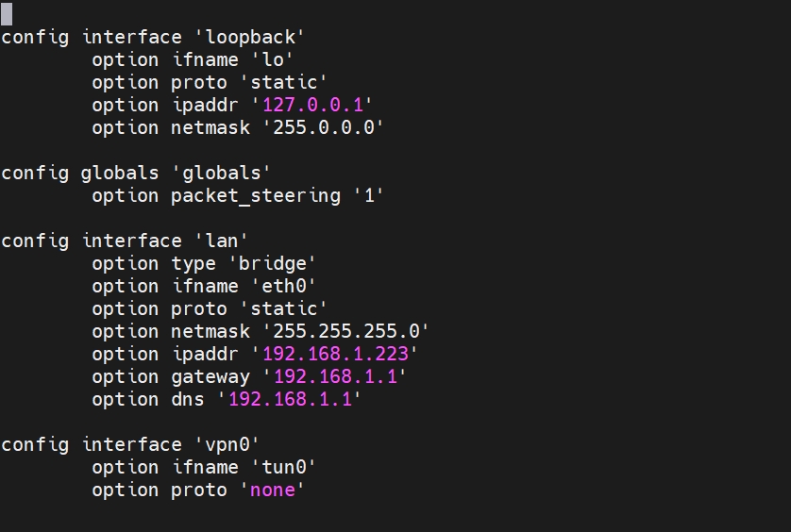791x532 pixels.
Task: Place cursor on packet_steering value '1'
Action: click(x=368, y=195)
